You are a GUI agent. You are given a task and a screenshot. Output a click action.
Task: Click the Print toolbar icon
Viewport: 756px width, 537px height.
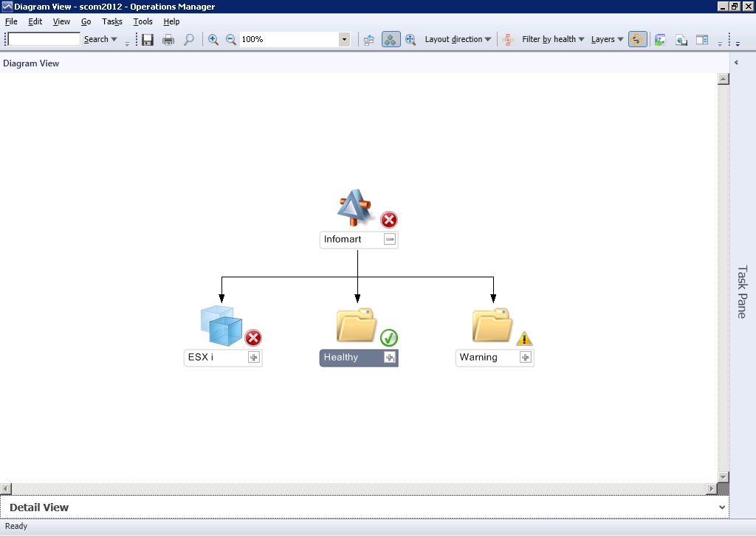tap(168, 40)
